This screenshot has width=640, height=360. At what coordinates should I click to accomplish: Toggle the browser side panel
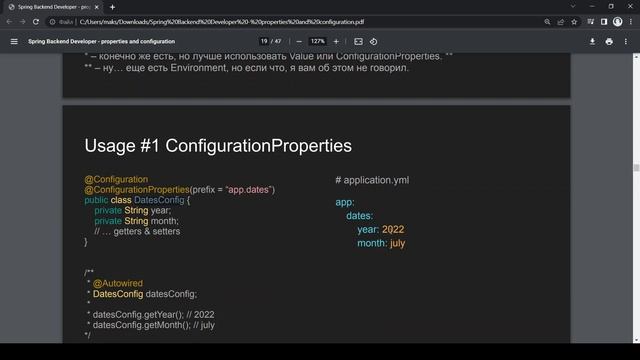pos(604,22)
